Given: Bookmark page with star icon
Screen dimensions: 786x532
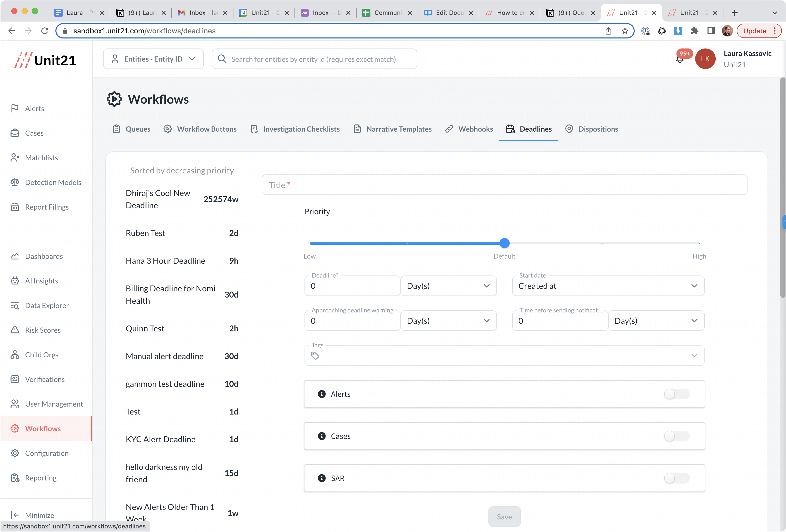Looking at the screenshot, I should [625, 31].
